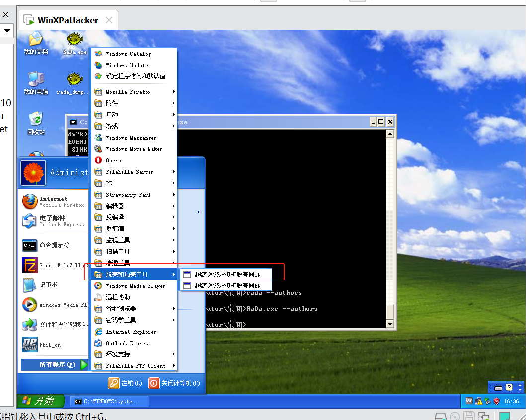Expand the 反汇编 submenu arrow
This screenshot has width=526, height=420.
[173, 229]
